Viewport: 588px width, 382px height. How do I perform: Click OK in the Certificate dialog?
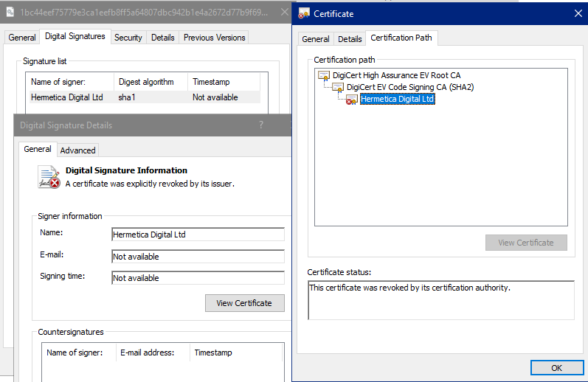tap(557, 368)
